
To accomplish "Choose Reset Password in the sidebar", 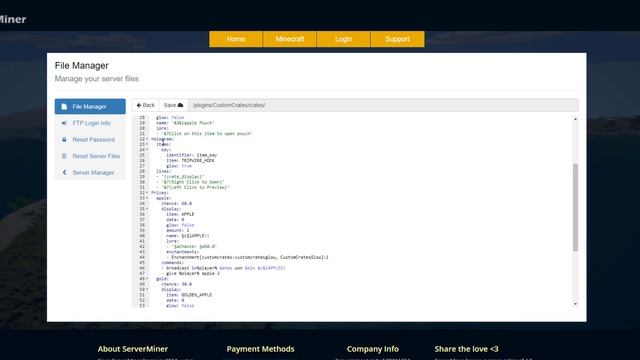I will point(90,140).
